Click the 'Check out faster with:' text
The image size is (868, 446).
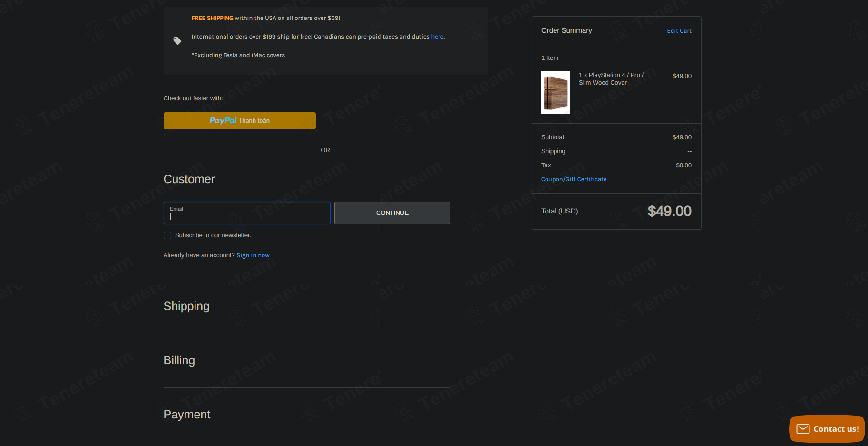[193, 98]
